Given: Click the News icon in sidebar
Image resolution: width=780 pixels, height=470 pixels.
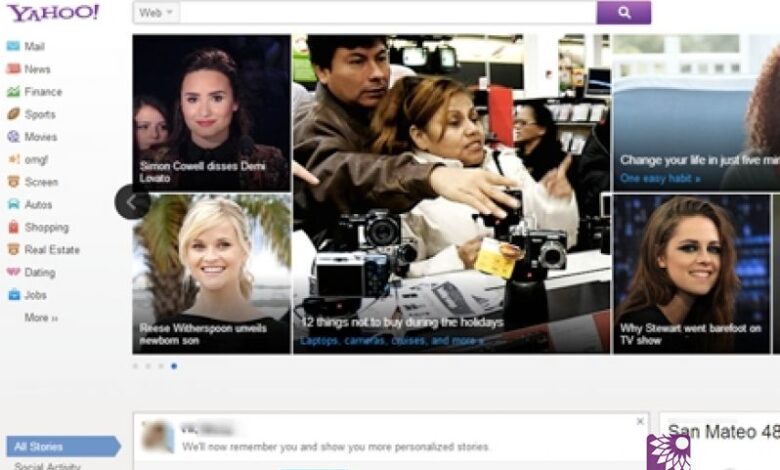Looking at the screenshot, I should (13, 69).
